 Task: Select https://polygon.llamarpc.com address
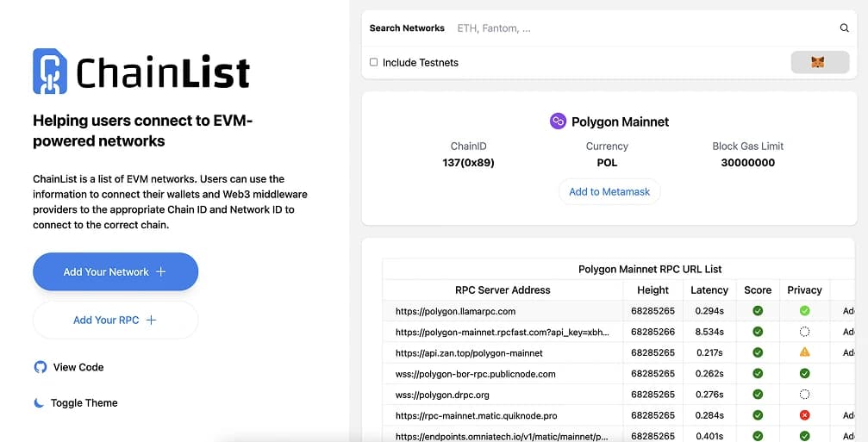(455, 311)
